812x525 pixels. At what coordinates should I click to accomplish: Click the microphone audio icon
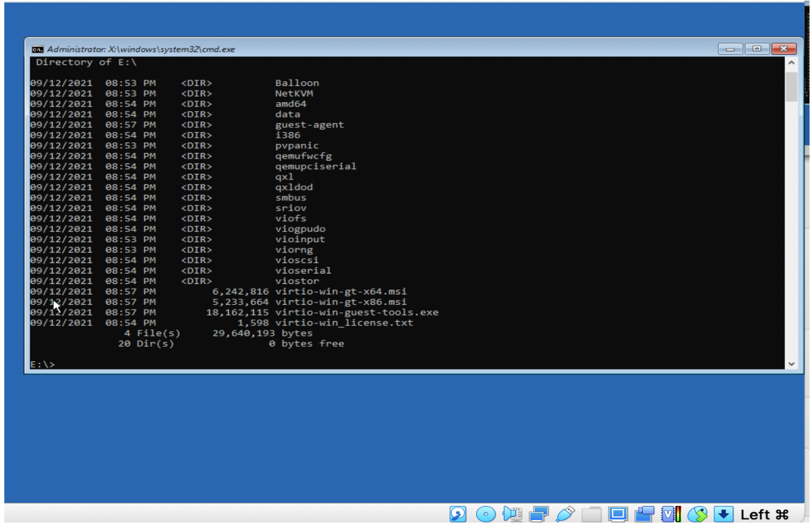click(x=511, y=514)
